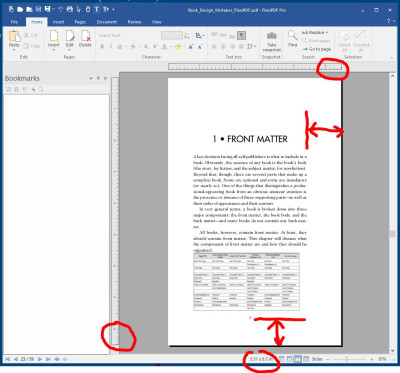Click the Deselect all icon

tap(360, 35)
